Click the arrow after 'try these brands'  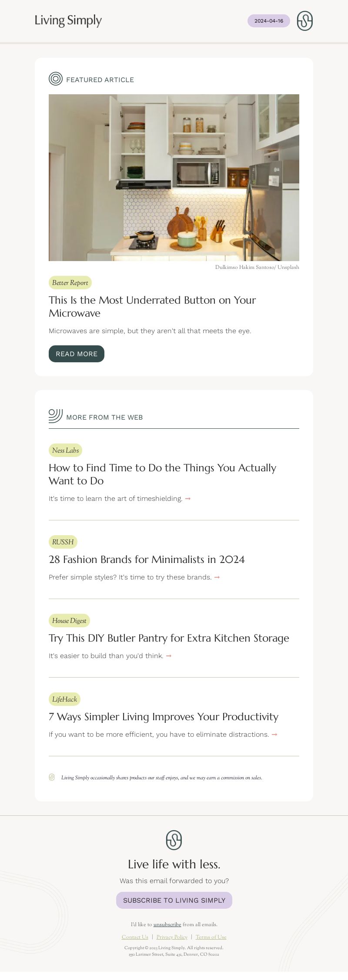coord(217,577)
